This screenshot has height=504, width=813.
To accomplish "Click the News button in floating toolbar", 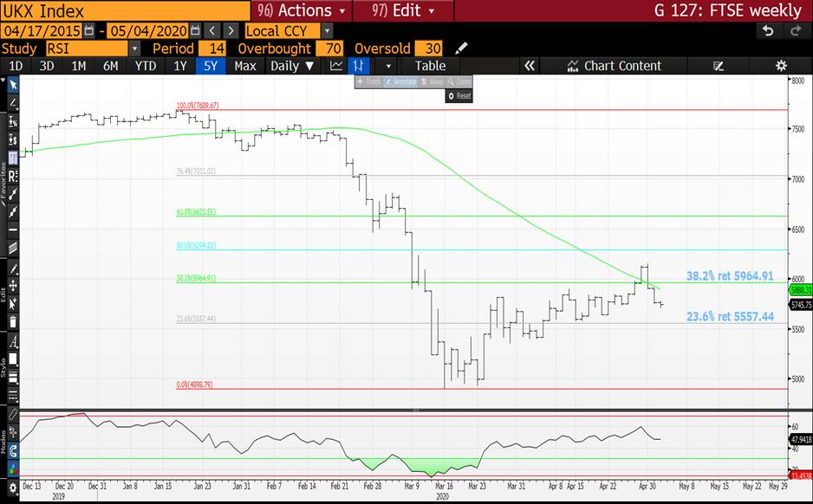I will pyautogui.click(x=432, y=82).
